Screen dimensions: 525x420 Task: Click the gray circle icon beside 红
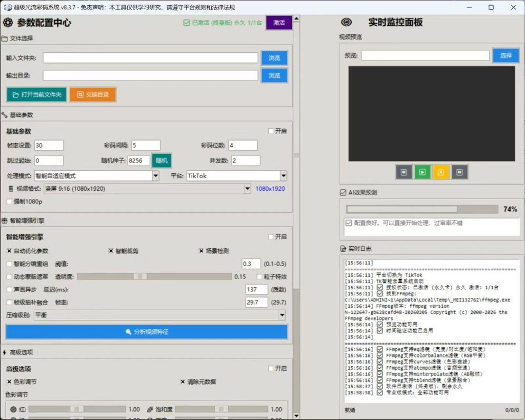pyautogui.click(x=13, y=409)
